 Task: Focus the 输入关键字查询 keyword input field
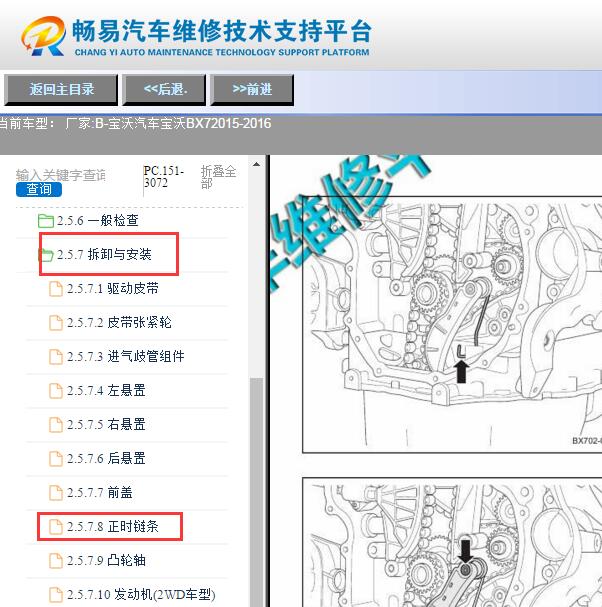61,175
